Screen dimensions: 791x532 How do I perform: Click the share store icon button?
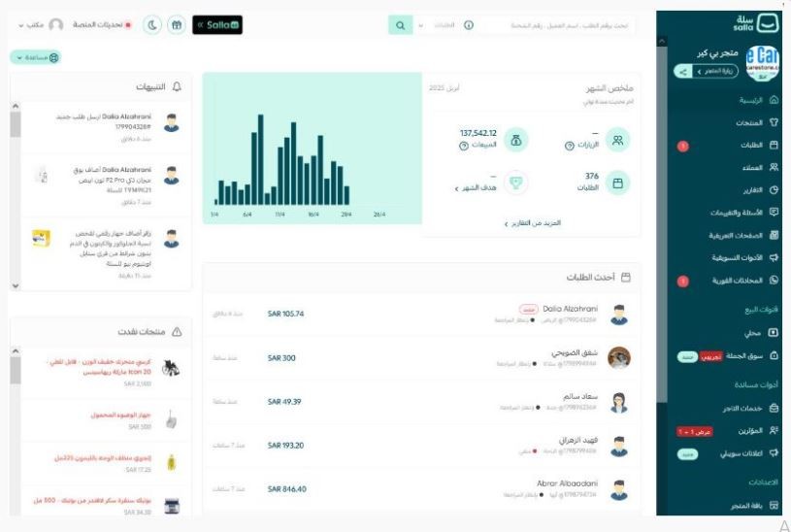682,72
